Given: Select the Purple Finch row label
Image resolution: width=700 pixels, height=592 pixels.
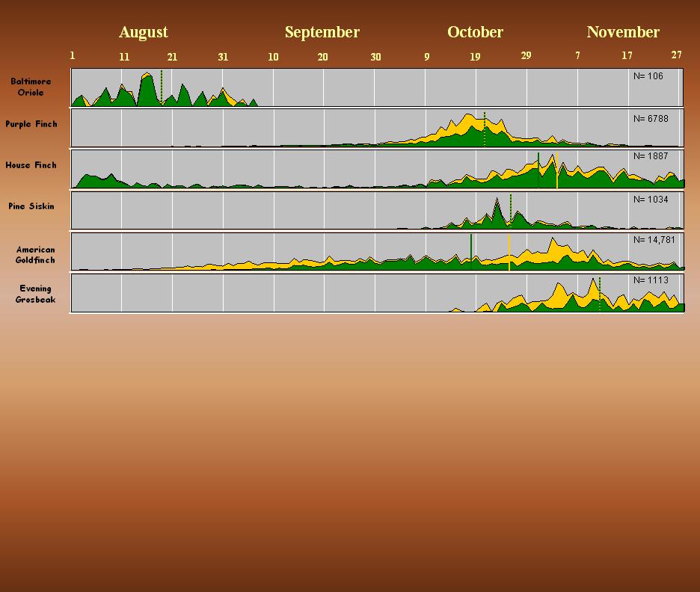Looking at the screenshot, I should pos(31,124).
